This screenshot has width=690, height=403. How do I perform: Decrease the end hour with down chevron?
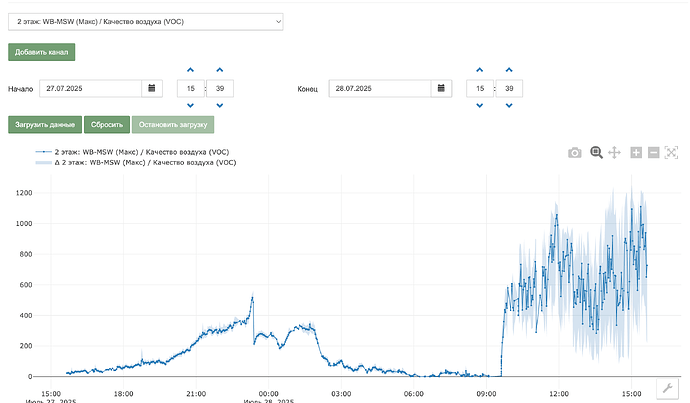click(480, 106)
